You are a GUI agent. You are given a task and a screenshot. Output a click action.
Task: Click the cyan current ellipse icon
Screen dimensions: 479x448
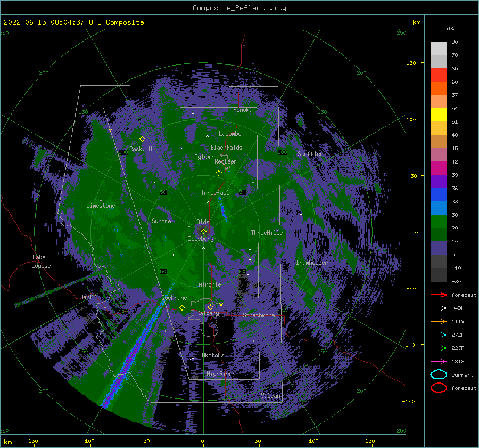pos(439,374)
